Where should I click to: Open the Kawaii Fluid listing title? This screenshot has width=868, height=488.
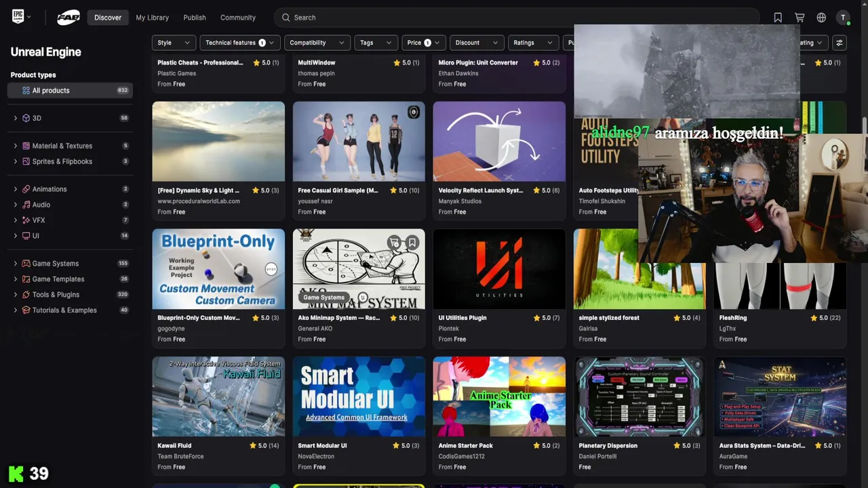click(x=174, y=445)
